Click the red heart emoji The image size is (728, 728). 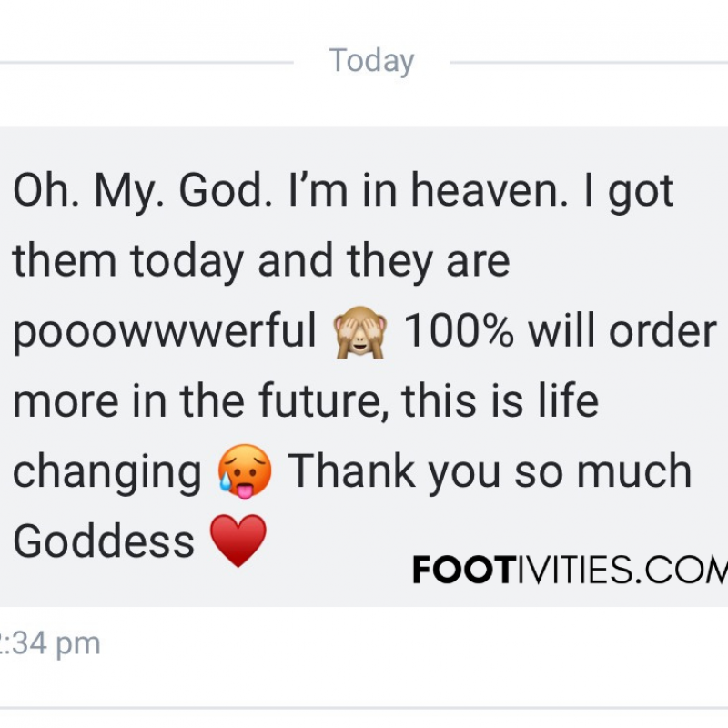238,541
